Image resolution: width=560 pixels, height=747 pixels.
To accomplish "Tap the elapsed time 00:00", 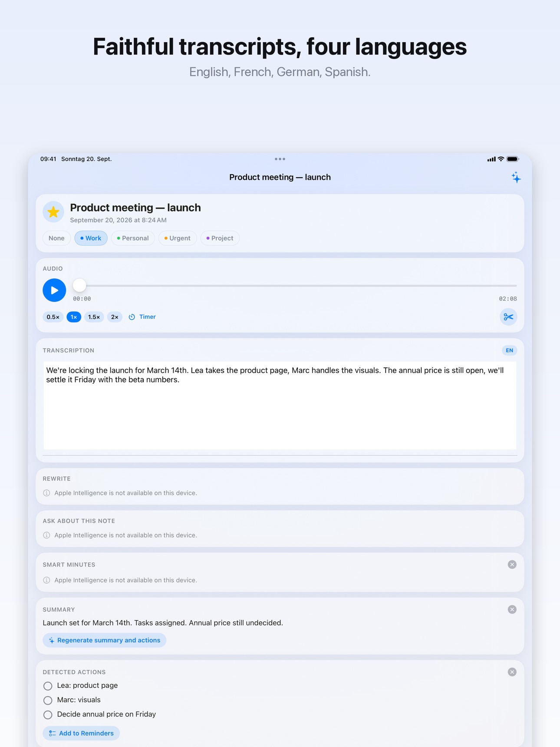I will [x=82, y=299].
